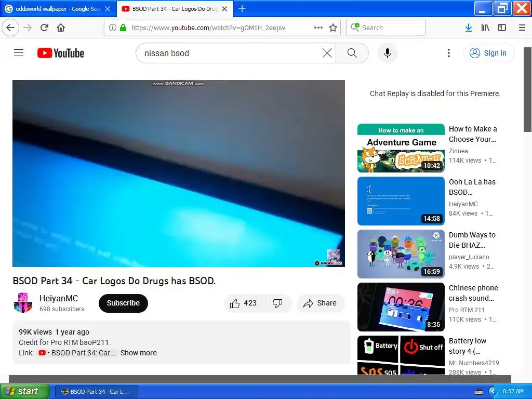This screenshot has width=532, height=399.
Task: Sign in to YouTube
Action: click(488, 53)
